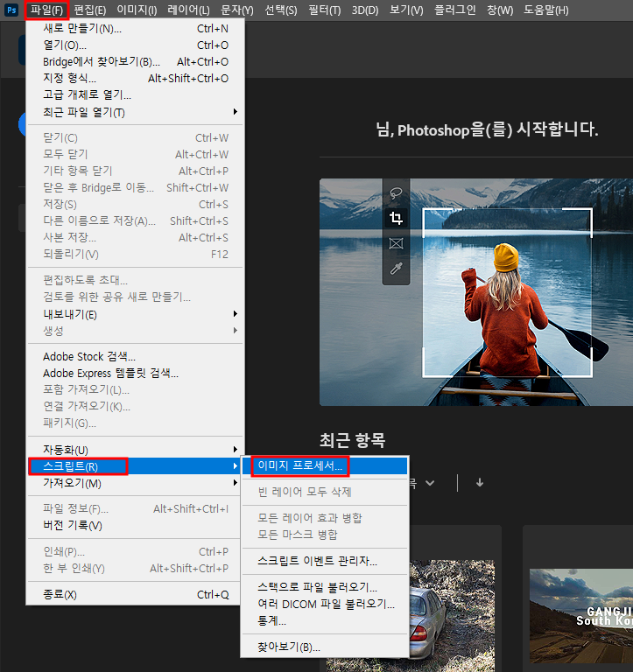Image resolution: width=633 pixels, height=672 pixels.
Task: Select the 스크립트(R) menu entry
Action: (x=135, y=466)
